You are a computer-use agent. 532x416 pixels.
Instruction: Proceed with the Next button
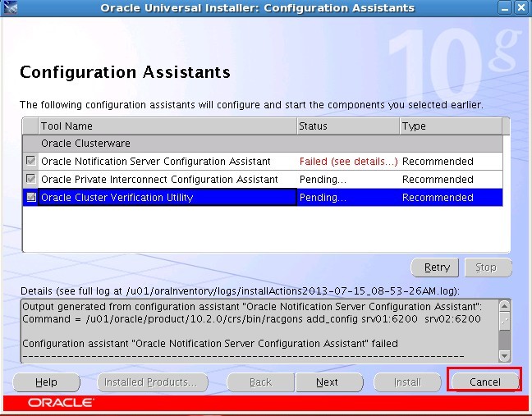(329, 382)
